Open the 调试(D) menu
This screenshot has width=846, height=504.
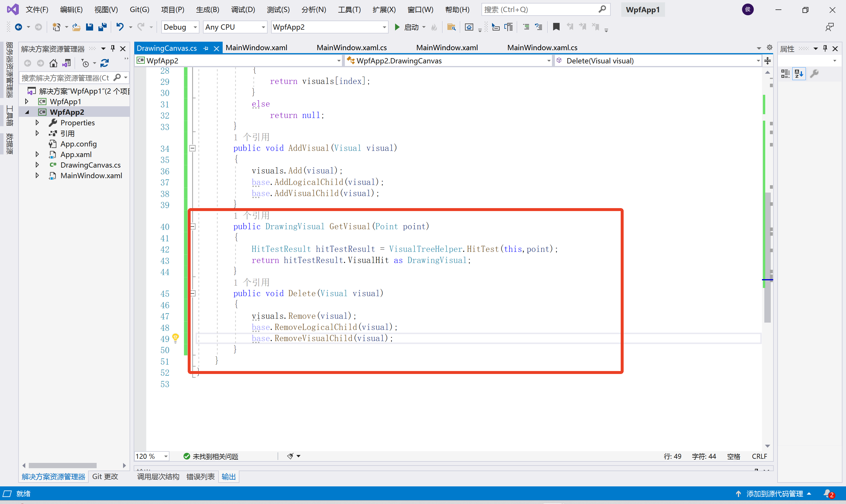pyautogui.click(x=243, y=9)
